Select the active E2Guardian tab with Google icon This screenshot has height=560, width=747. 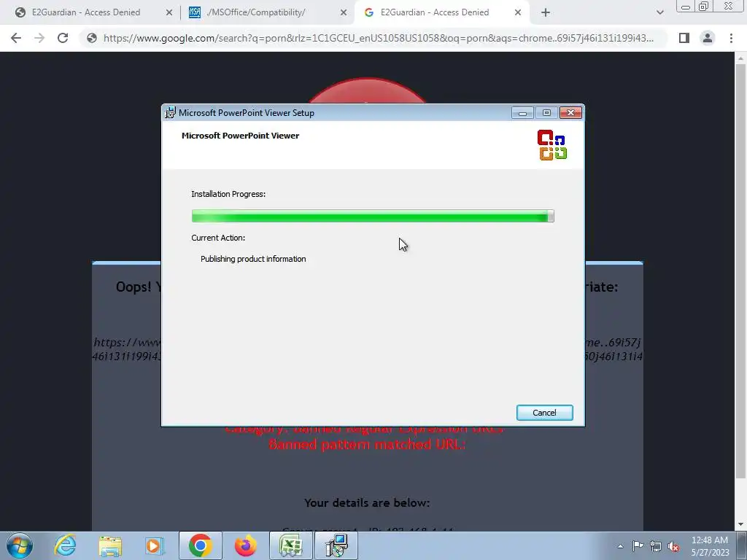click(434, 12)
